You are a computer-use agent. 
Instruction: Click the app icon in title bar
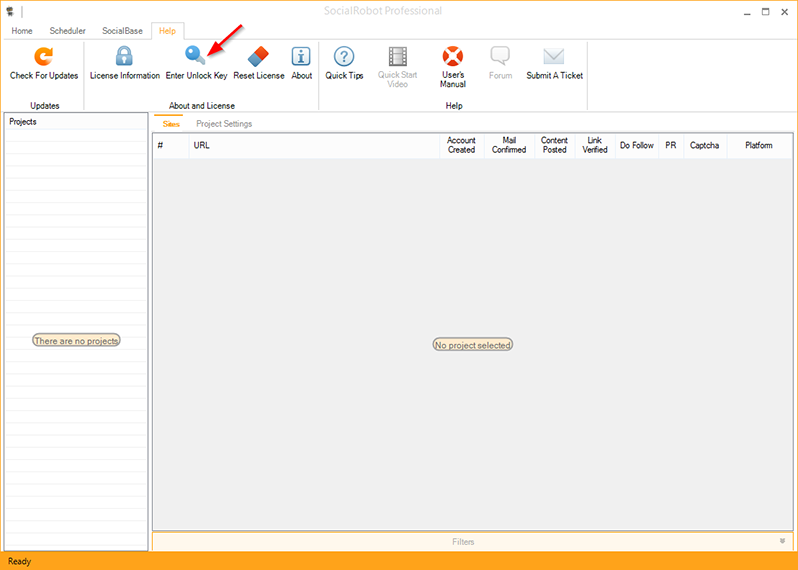click(10, 11)
